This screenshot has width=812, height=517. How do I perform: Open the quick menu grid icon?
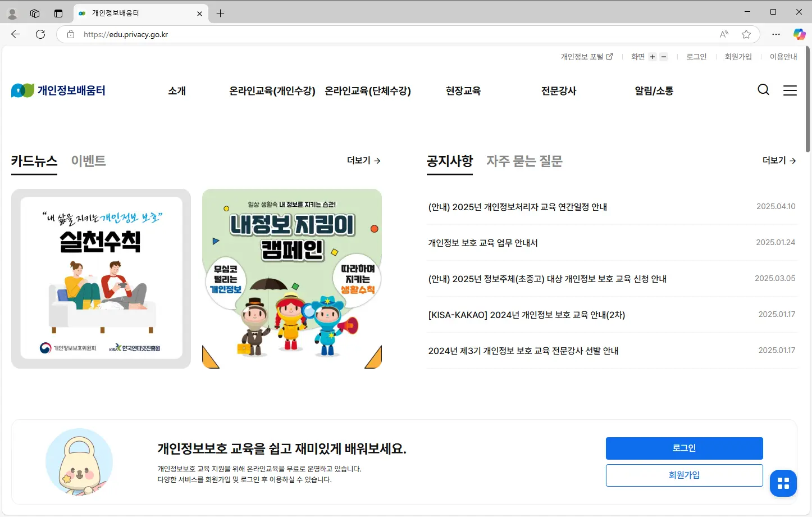pyautogui.click(x=783, y=483)
